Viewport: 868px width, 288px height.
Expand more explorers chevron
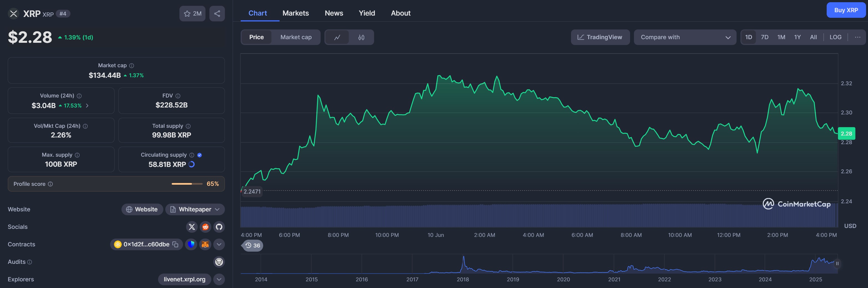point(219,280)
